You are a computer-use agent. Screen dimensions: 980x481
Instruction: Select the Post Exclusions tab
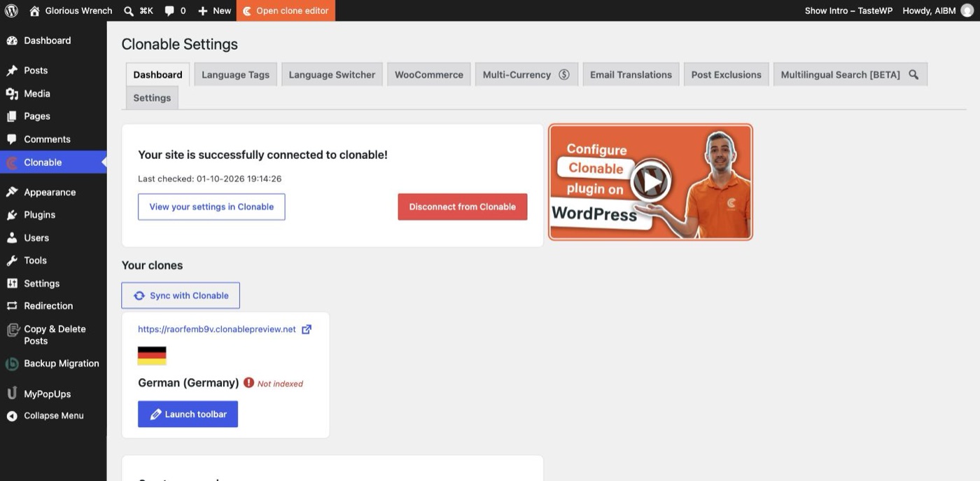pyautogui.click(x=727, y=75)
